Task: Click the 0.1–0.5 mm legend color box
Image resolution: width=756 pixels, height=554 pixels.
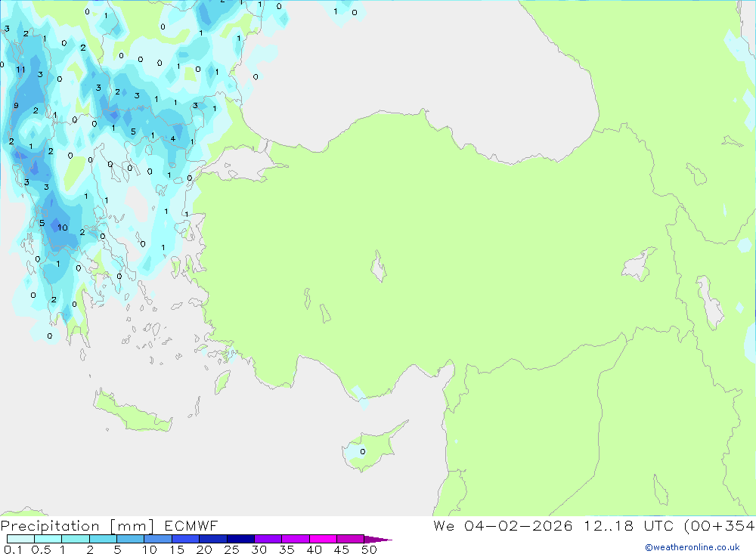Action: click(20, 539)
